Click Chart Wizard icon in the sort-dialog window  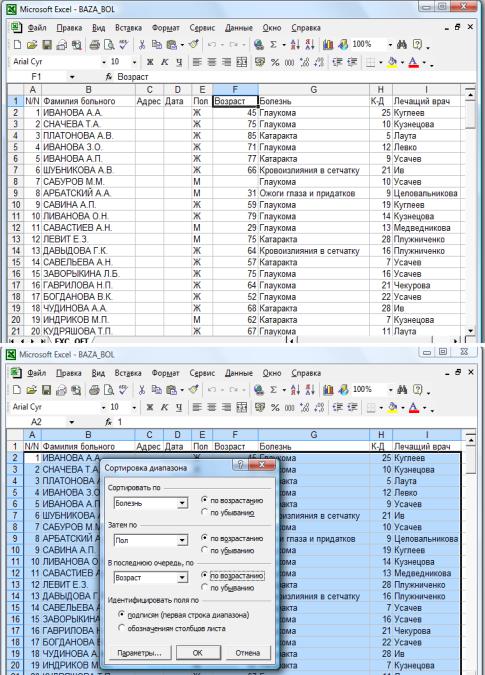328,390
